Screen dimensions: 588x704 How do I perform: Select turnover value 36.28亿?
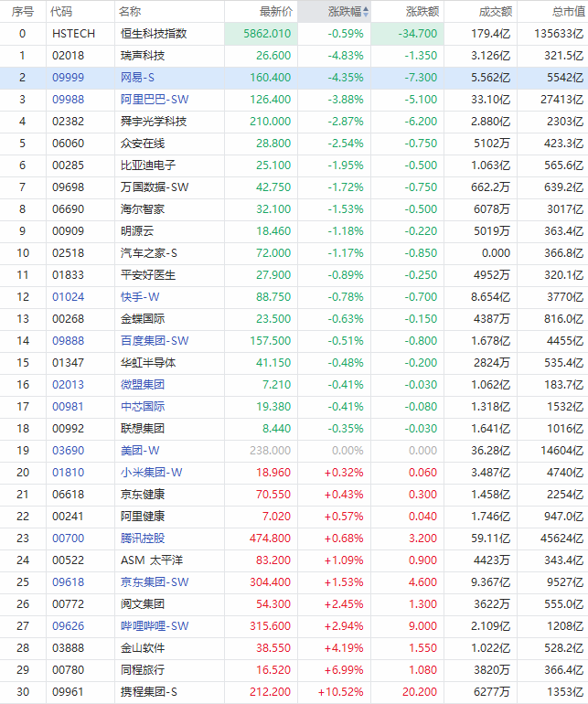tap(490, 451)
